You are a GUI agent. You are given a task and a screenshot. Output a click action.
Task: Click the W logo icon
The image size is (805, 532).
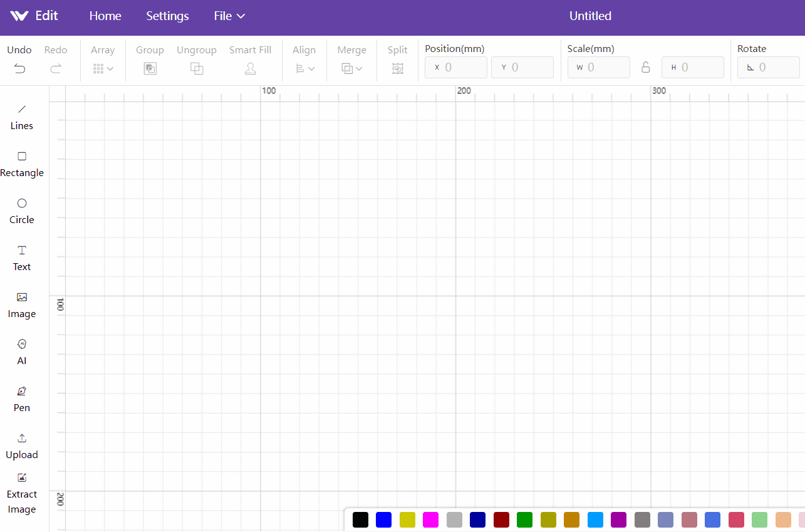19,16
